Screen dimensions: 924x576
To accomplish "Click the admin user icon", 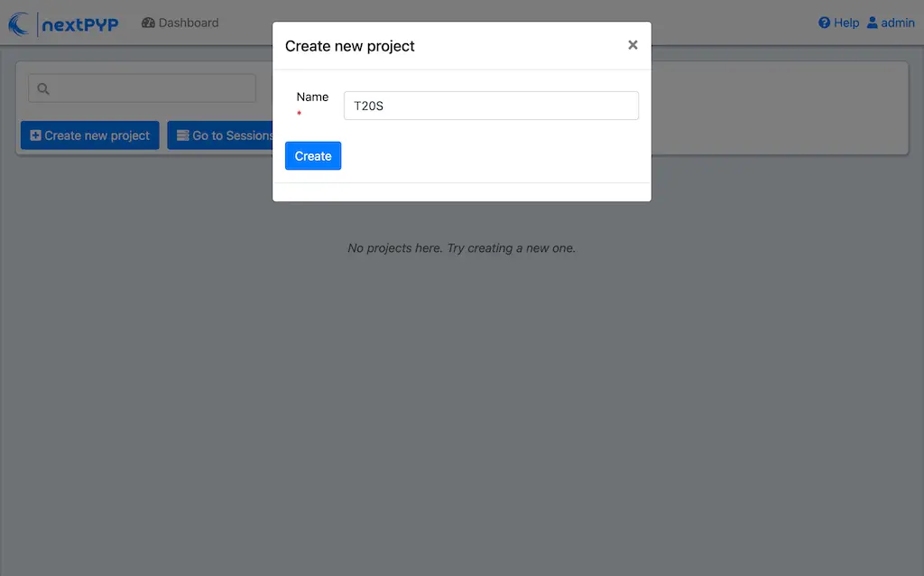I will 871,23.
